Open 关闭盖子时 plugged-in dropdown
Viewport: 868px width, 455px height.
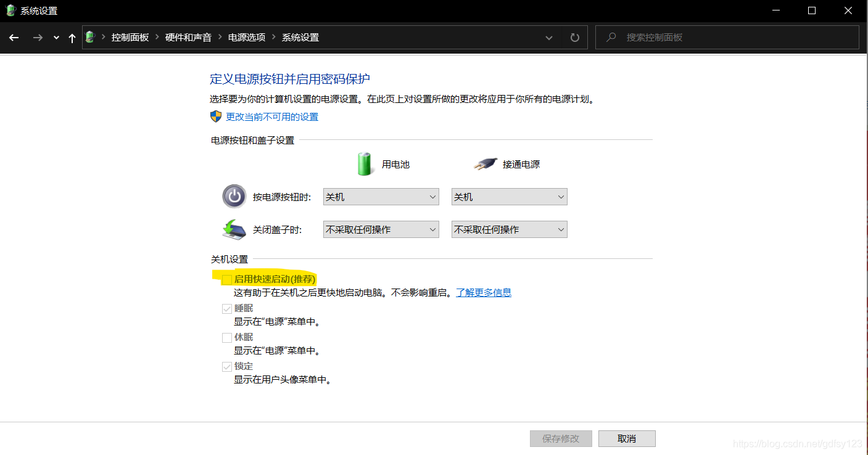pyautogui.click(x=510, y=229)
